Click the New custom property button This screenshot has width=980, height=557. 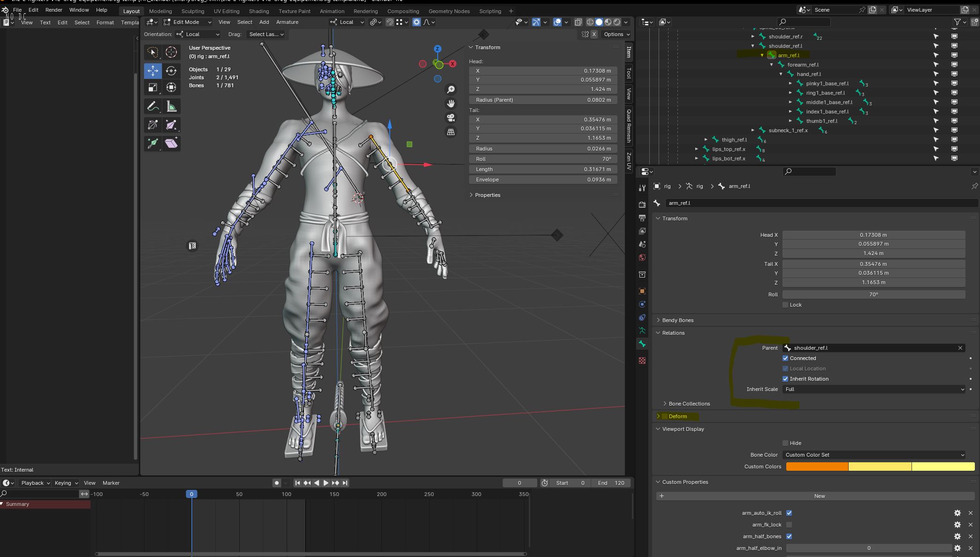819,496
